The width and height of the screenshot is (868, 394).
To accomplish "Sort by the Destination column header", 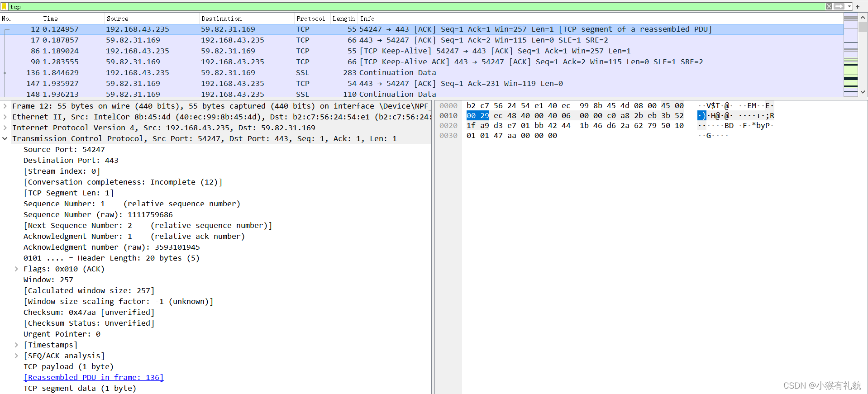I will click(247, 19).
